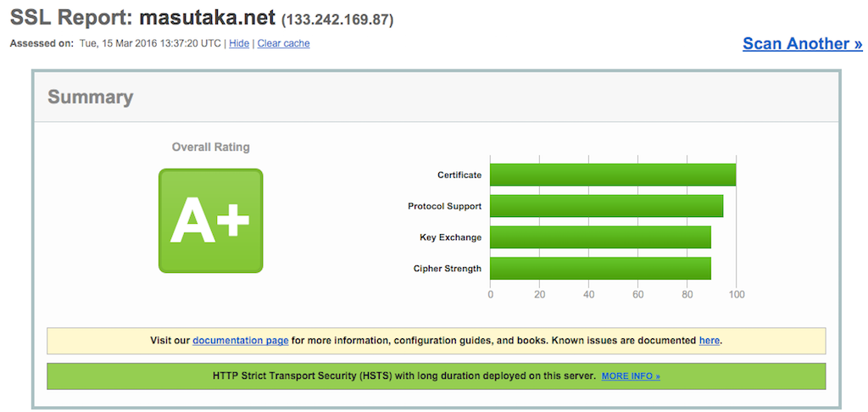868x412 pixels.
Task: Click the Overall Rating label
Action: (210, 147)
